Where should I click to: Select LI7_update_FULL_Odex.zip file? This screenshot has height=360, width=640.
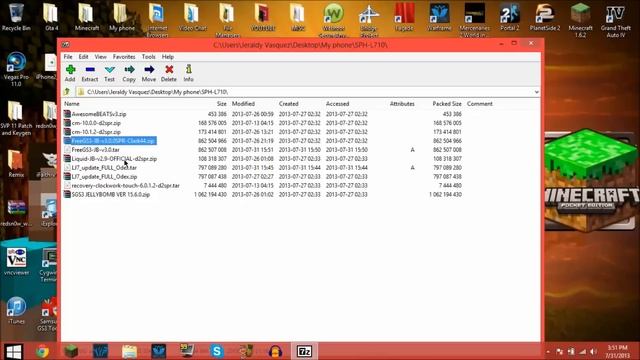point(104,177)
